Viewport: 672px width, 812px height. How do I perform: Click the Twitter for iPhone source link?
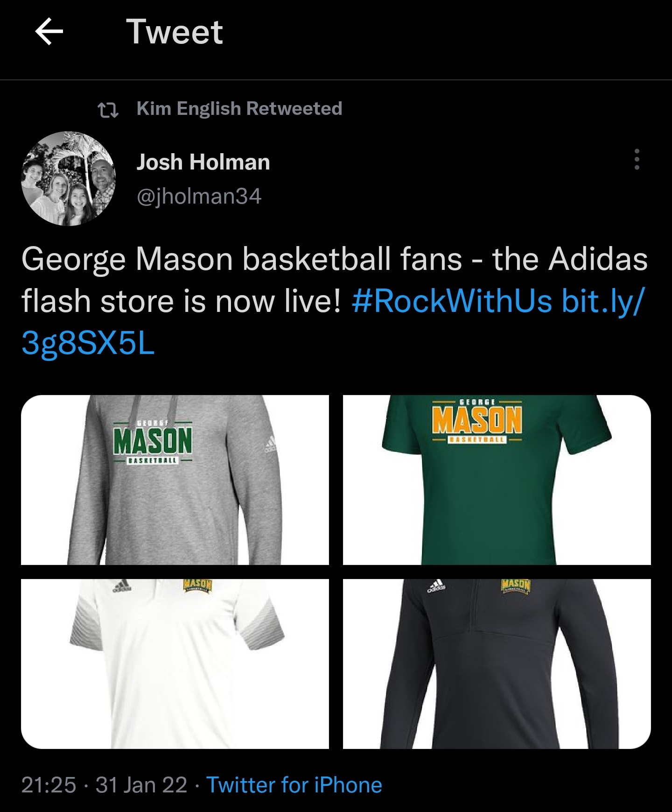pyautogui.click(x=294, y=785)
